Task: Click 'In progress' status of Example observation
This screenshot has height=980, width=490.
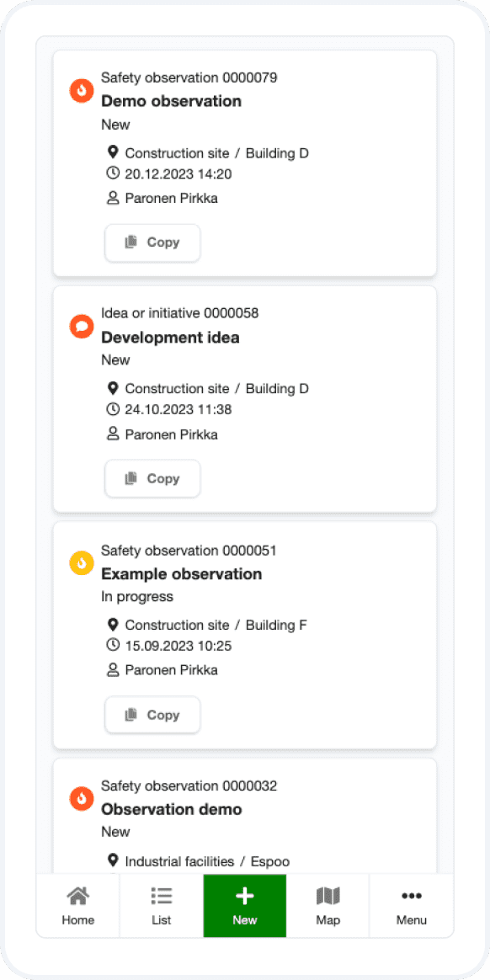Action: click(x=137, y=596)
